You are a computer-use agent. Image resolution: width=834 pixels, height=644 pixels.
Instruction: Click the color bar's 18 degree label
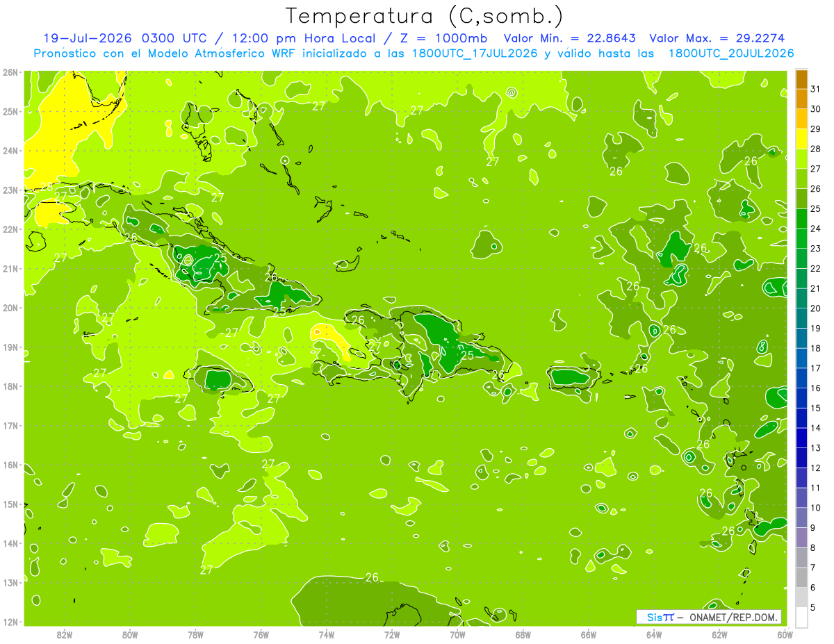815,348
